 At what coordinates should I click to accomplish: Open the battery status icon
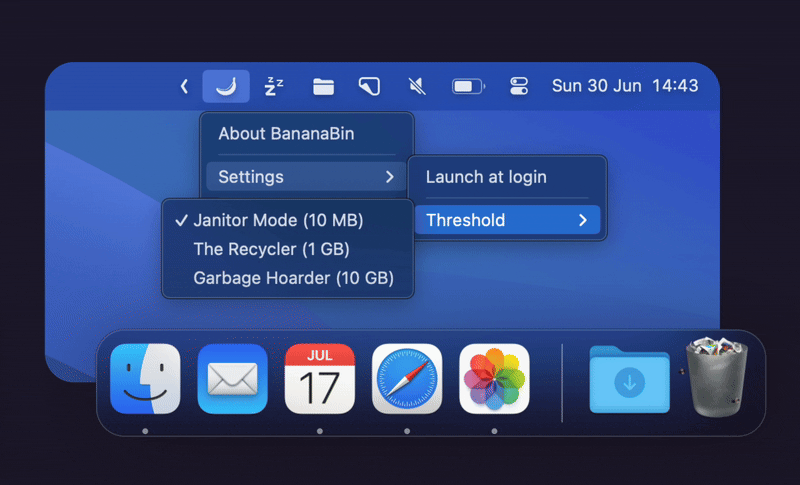click(x=467, y=86)
